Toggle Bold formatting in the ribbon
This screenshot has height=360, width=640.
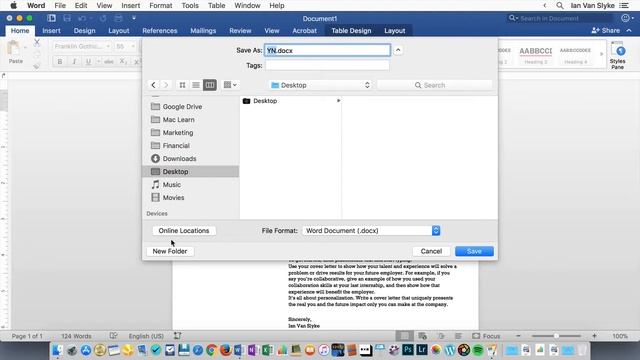(60, 62)
